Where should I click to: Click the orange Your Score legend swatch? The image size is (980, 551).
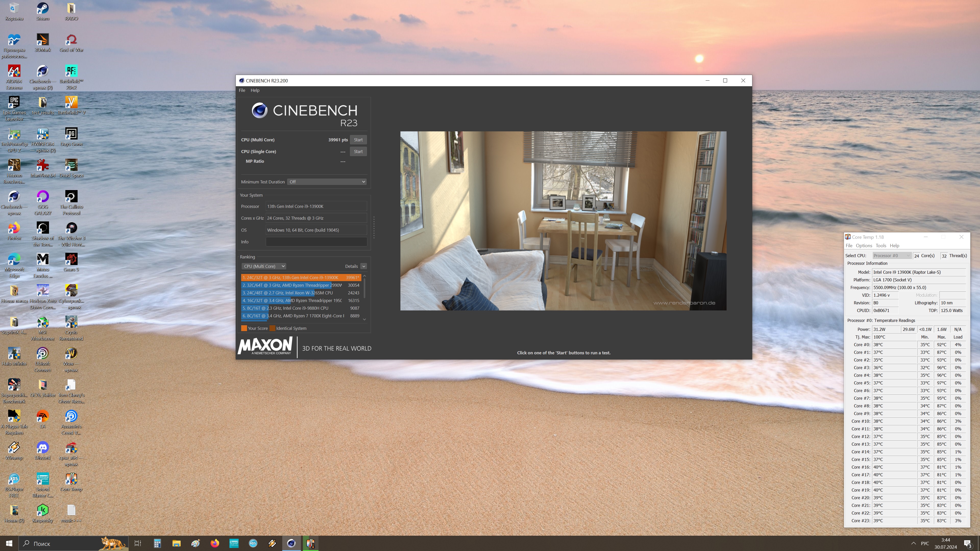244,328
